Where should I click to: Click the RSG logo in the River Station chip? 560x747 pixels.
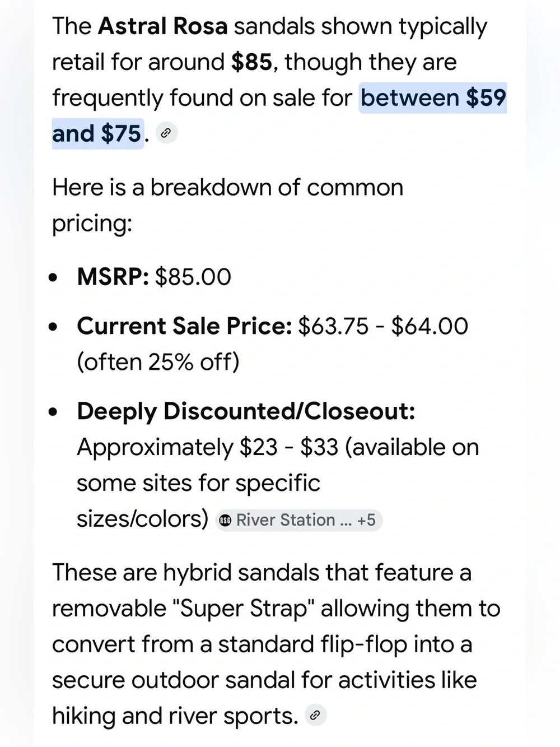click(x=225, y=520)
